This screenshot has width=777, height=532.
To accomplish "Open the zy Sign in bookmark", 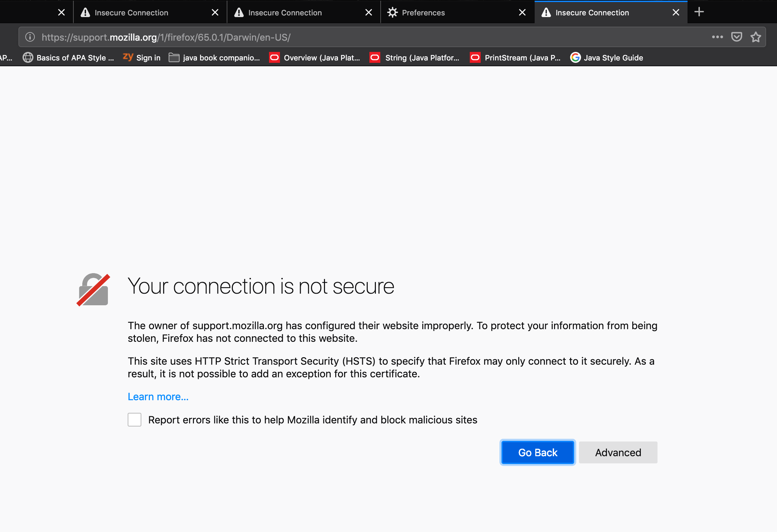I will pos(142,58).
